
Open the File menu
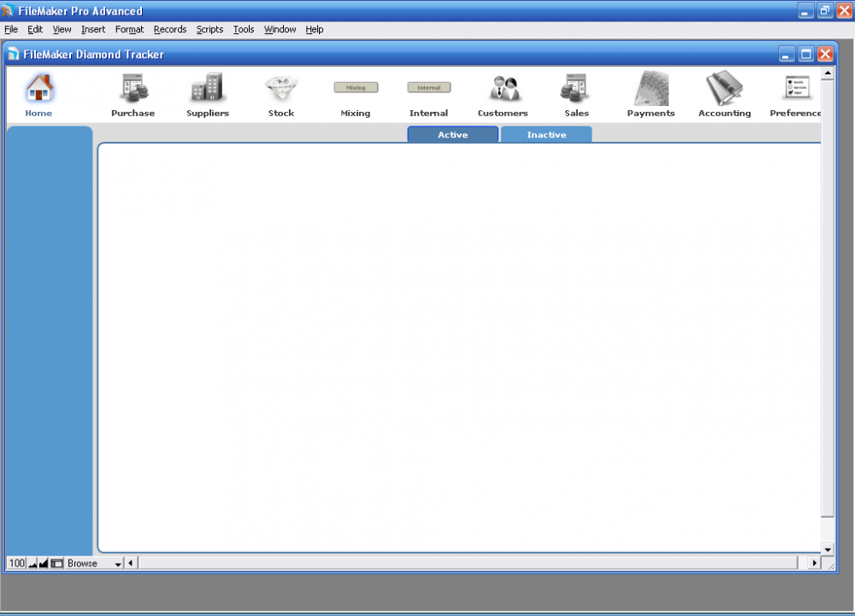click(11, 29)
